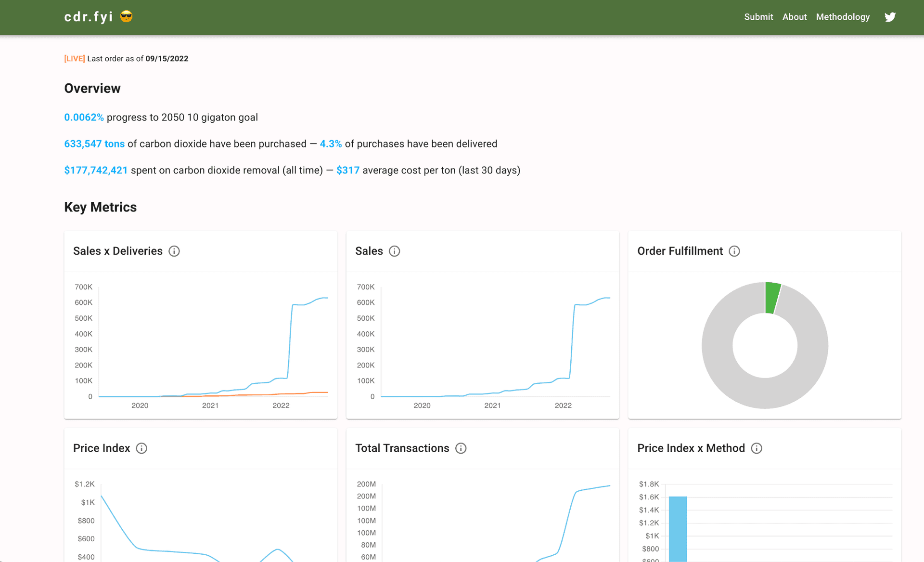Click the Price Index x Method title
Viewport: 924px width, 562px height.
coord(691,448)
